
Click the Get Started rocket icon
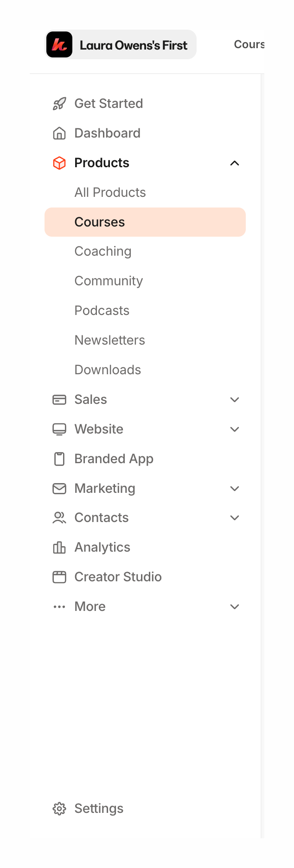click(x=59, y=104)
